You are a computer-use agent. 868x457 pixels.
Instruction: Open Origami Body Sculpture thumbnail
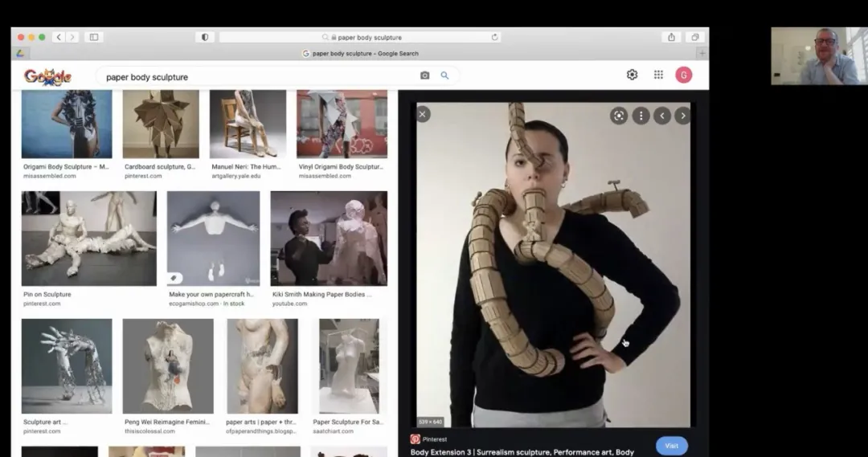pyautogui.click(x=67, y=124)
